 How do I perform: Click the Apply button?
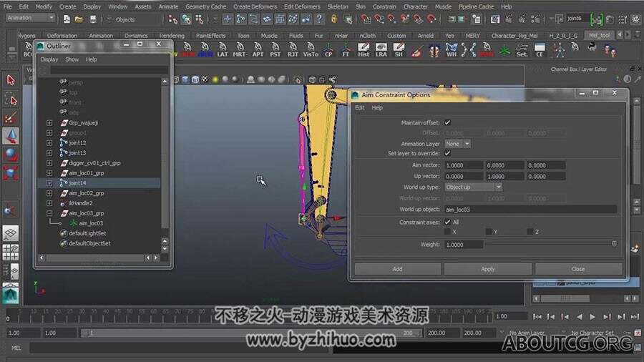coord(488,269)
